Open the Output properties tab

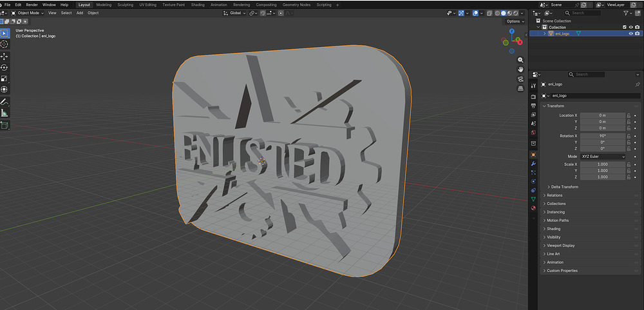(x=533, y=106)
